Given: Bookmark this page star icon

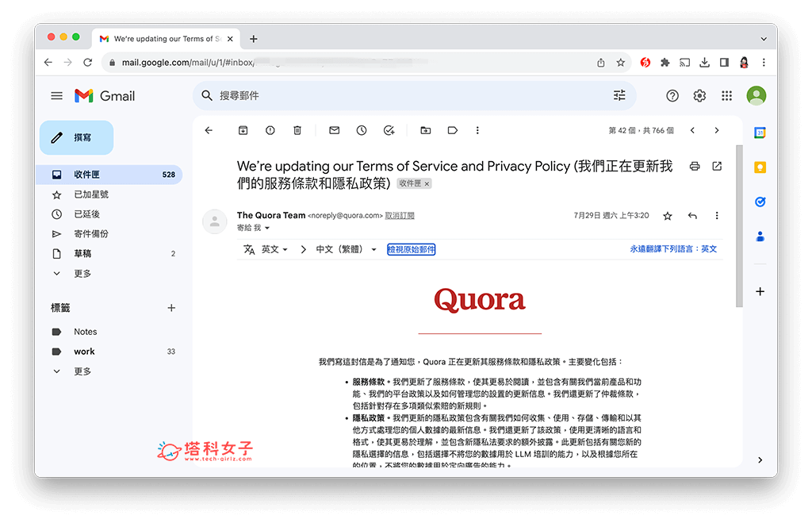Looking at the screenshot, I should [620, 63].
